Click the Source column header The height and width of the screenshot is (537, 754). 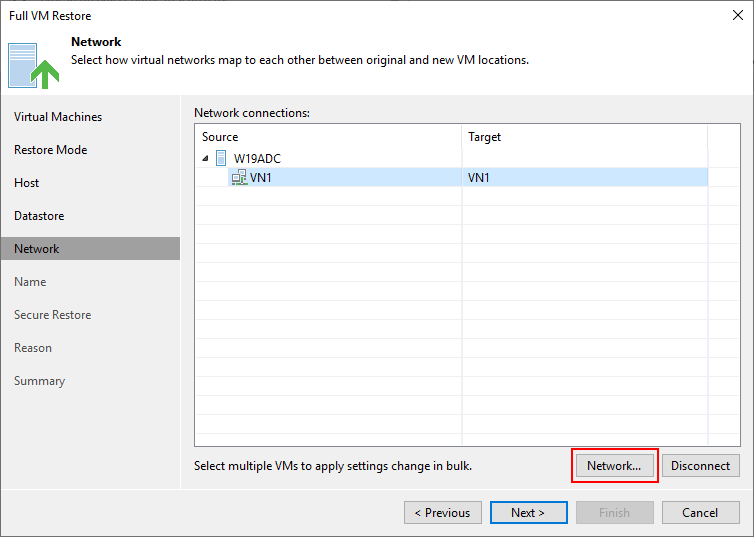(x=328, y=137)
